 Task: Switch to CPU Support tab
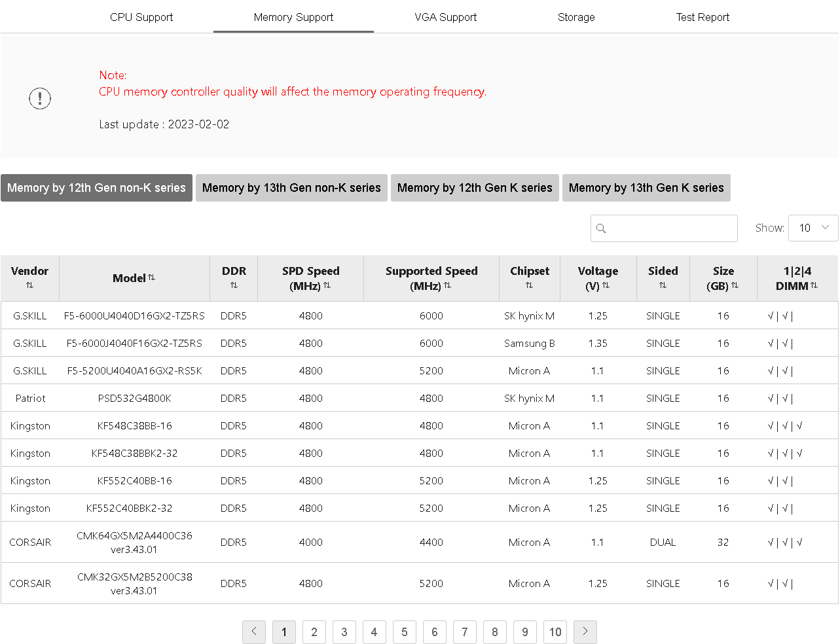click(x=141, y=17)
